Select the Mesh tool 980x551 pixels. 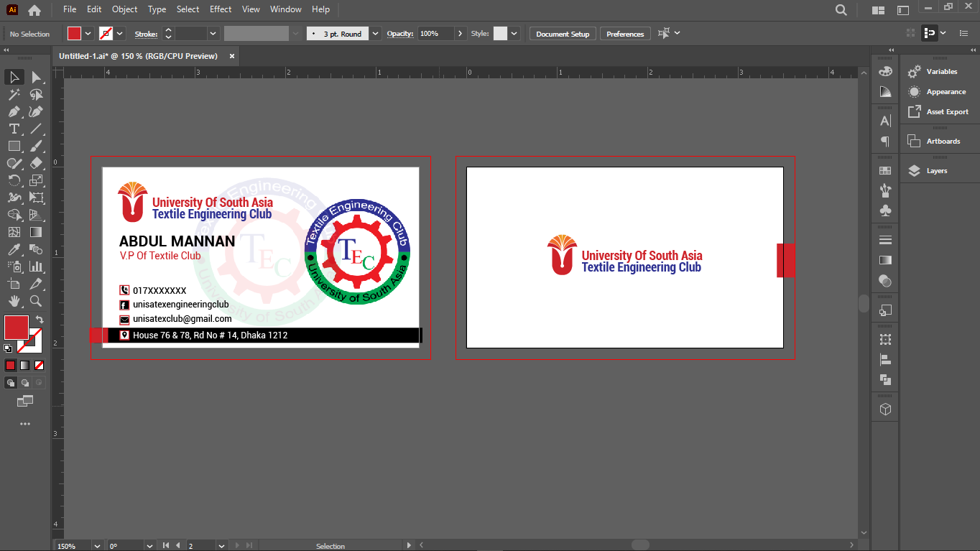coord(14,232)
